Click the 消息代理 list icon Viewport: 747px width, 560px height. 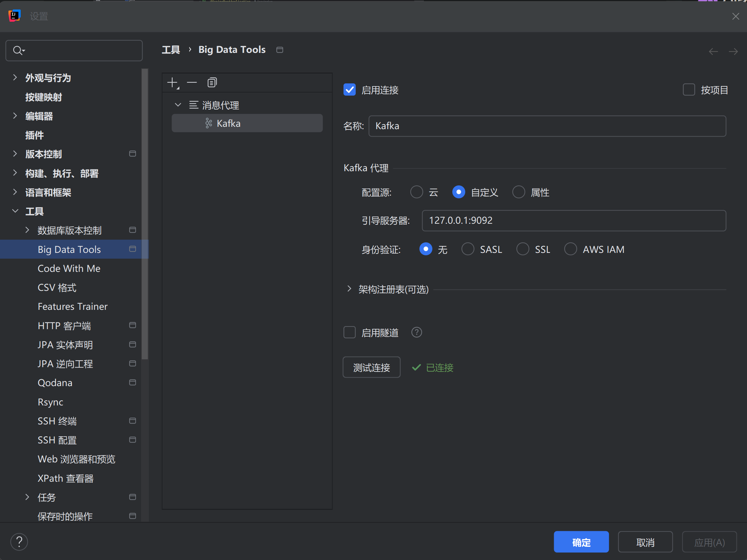pyautogui.click(x=194, y=105)
